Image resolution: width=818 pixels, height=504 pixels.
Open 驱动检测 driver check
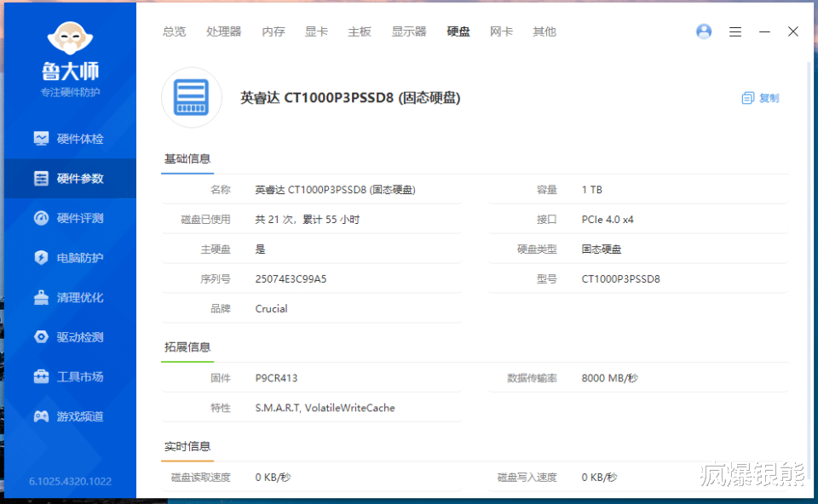tap(70, 336)
